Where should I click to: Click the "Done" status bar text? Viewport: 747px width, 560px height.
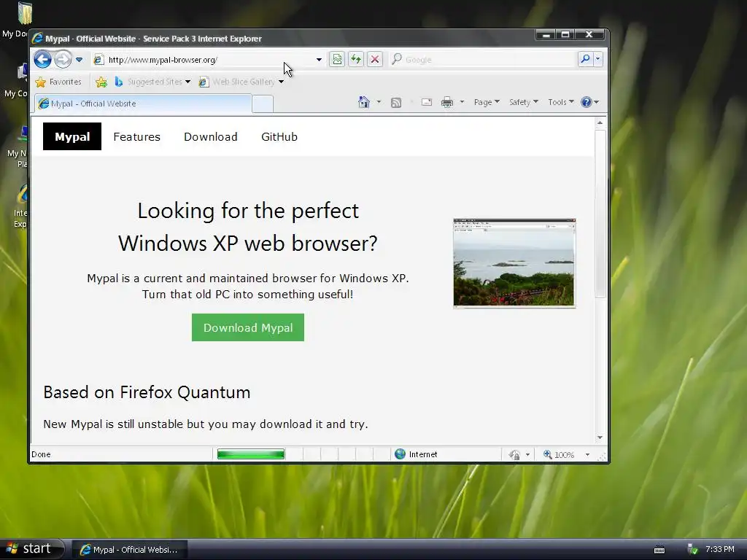(41, 454)
